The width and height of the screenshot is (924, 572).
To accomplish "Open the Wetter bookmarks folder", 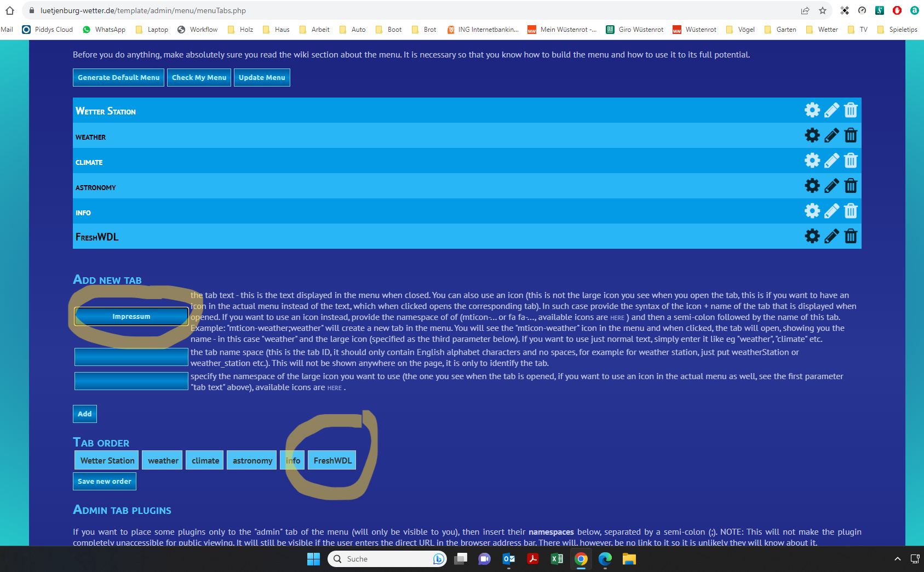I will (x=827, y=29).
